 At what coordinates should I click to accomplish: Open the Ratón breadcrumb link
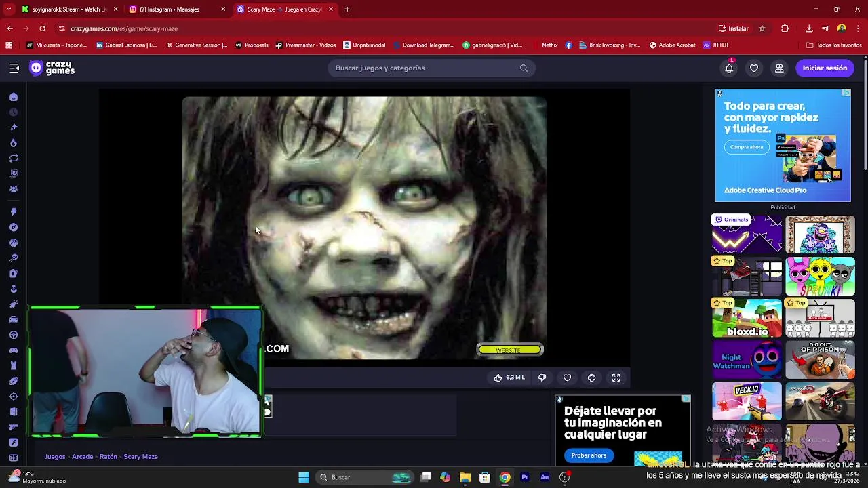pyautogui.click(x=108, y=457)
